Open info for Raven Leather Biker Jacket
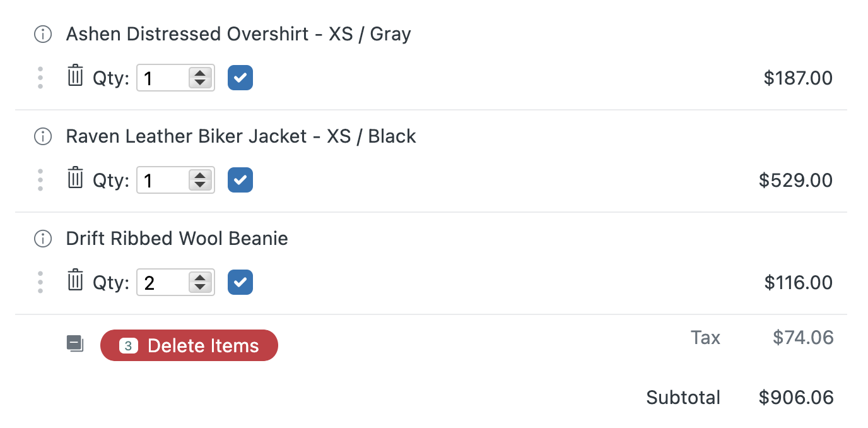The height and width of the screenshot is (428, 868). [42, 136]
